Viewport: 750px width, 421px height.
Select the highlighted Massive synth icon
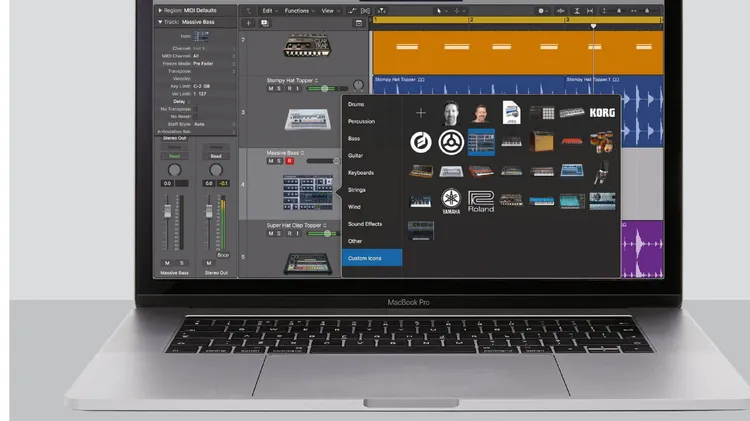[x=481, y=142]
